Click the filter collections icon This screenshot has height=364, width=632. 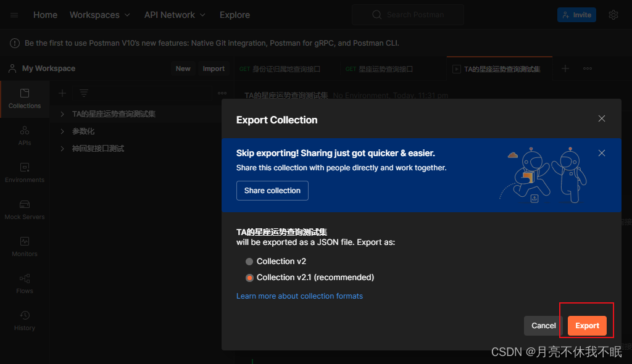click(x=84, y=94)
